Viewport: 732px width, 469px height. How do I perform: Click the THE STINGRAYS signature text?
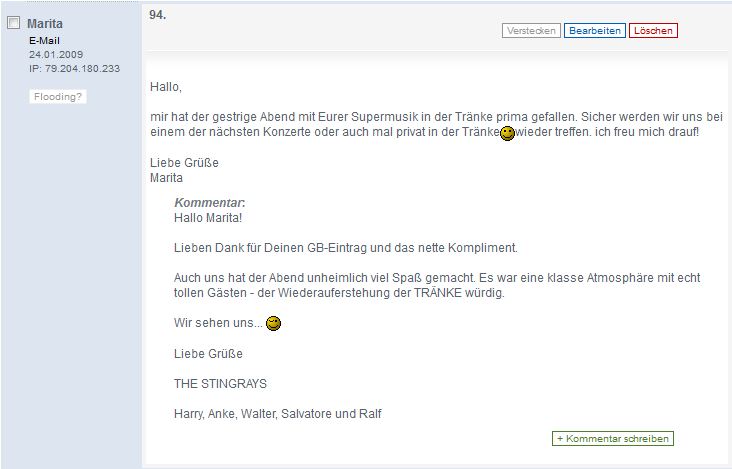pos(220,384)
